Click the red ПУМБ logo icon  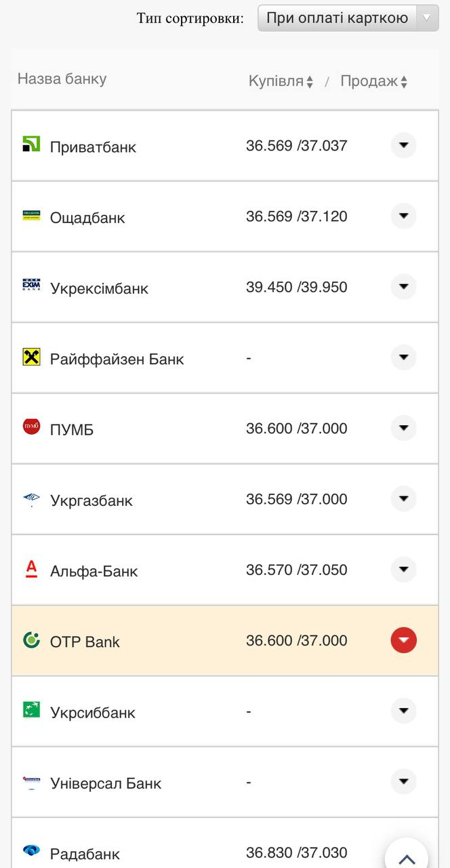[31, 427]
